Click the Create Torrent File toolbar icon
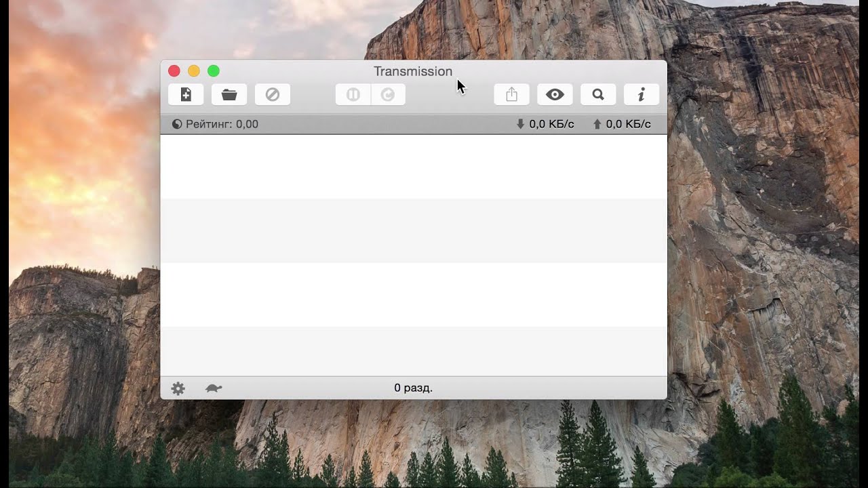The width and height of the screenshot is (868, 488). pyautogui.click(x=186, y=95)
